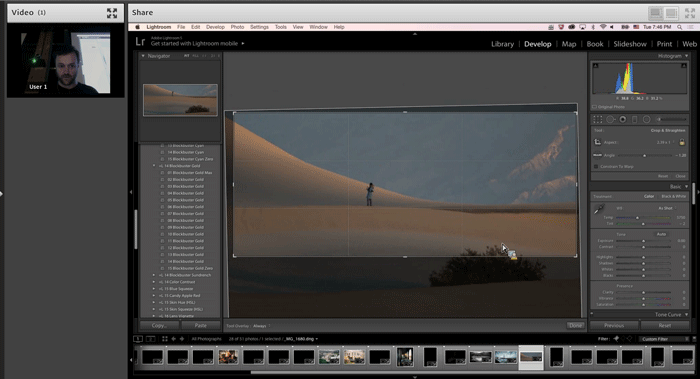Viewport: 700px width, 379px height.
Task: Click the Copy... button
Action: 159,325
